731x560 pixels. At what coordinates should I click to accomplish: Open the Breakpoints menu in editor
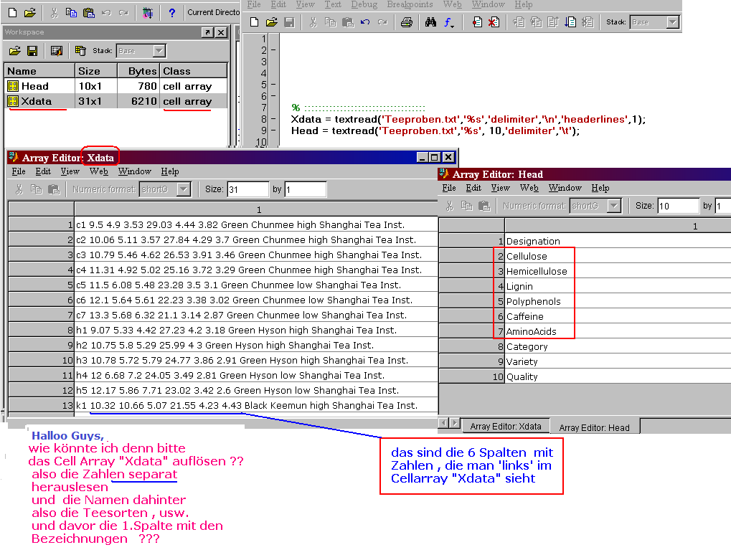click(x=410, y=4)
